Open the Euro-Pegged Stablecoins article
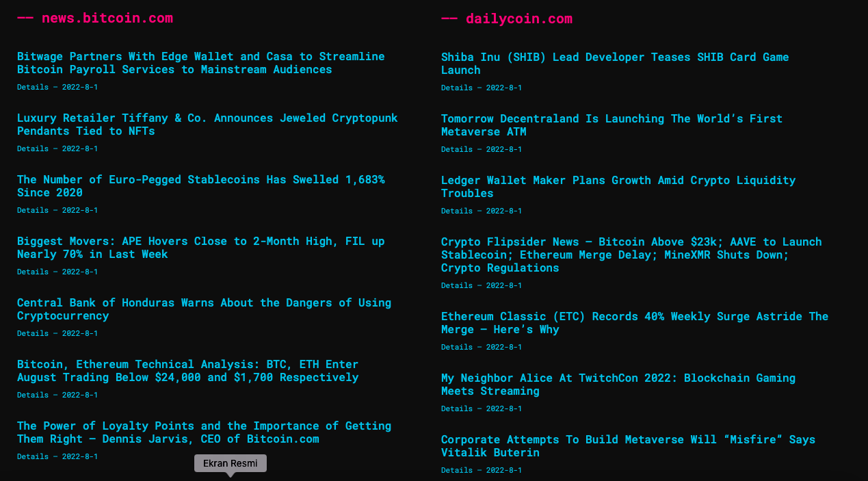868x481 pixels. 201,186
